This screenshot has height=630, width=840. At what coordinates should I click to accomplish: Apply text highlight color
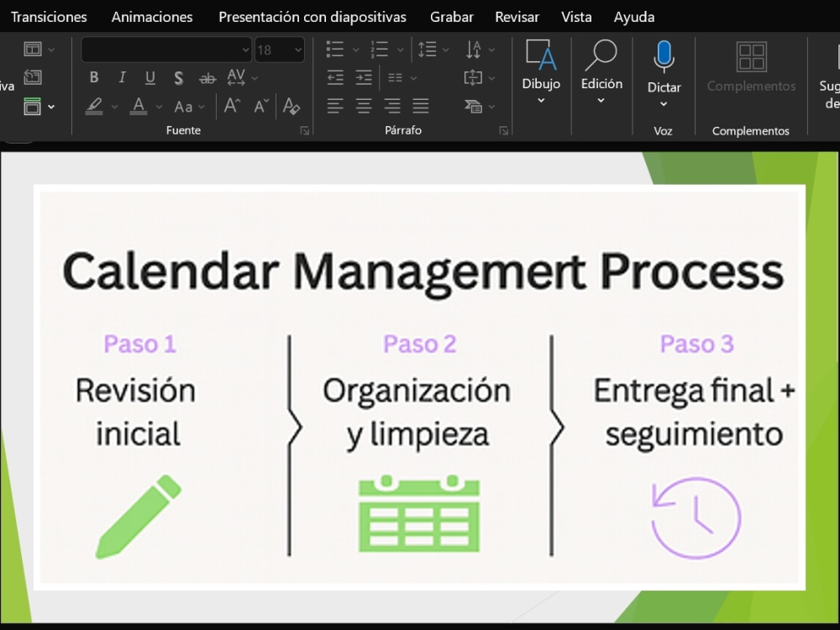coord(94,106)
